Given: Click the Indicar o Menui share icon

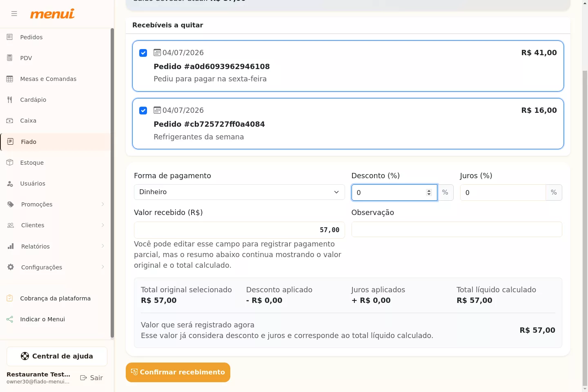Looking at the screenshot, I should tap(10, 319).
